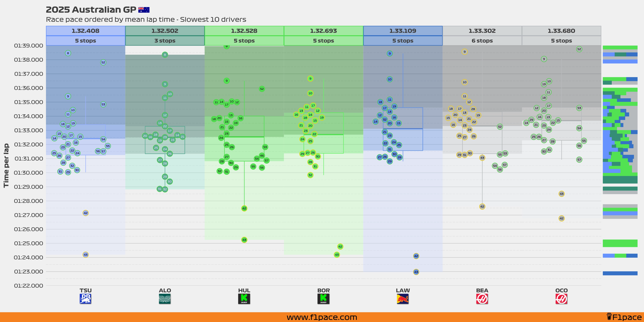Click the Haas logo under OCO
Viewport: 644px width, 322px height.
[562, 299]
